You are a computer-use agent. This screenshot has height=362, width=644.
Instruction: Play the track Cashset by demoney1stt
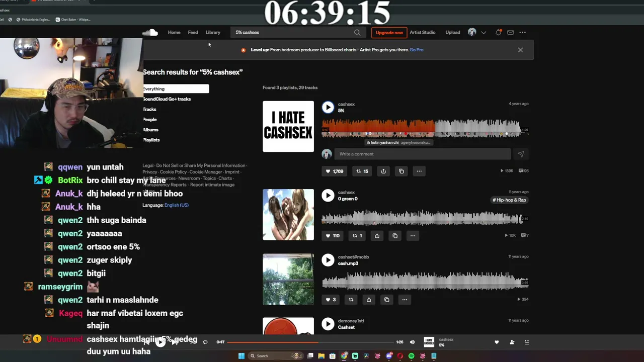(x=328, y=324)
